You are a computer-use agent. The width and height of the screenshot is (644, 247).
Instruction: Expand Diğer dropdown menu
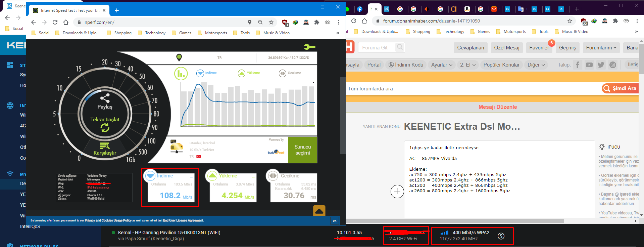coord(536,65)
